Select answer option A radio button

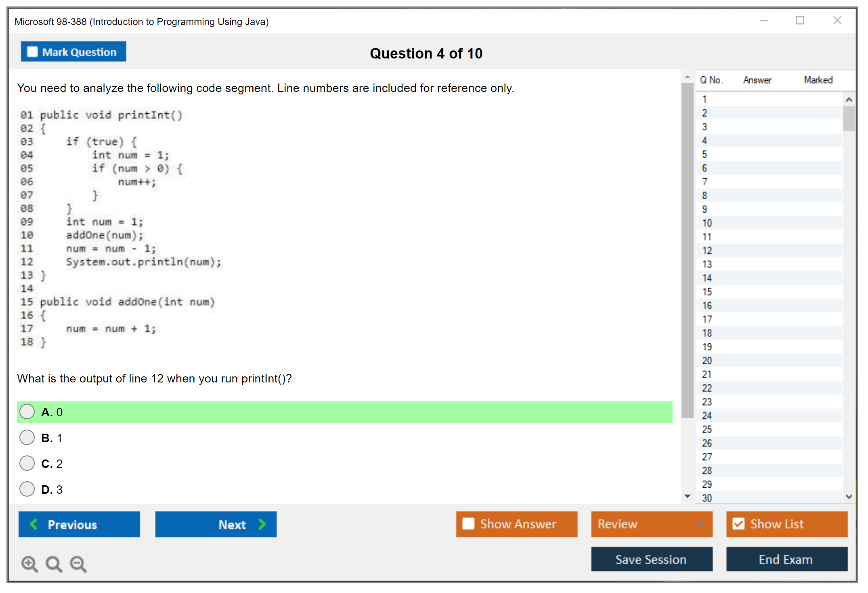(x=27, y=412)
